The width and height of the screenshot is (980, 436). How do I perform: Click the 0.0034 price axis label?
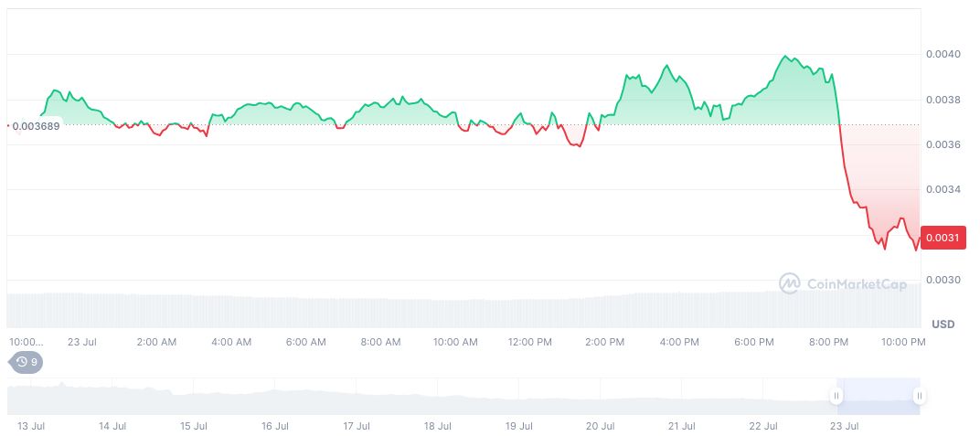click(x=942, y=190)
